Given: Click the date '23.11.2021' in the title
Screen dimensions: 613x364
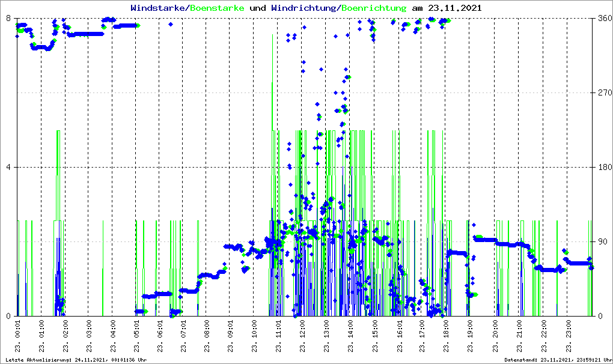Looking at the screenshot, I should click(455, 8).
